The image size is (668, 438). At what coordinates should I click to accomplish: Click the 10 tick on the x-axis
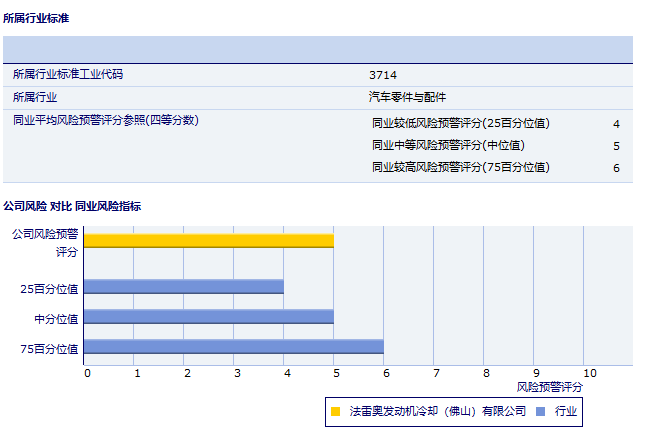590,373
